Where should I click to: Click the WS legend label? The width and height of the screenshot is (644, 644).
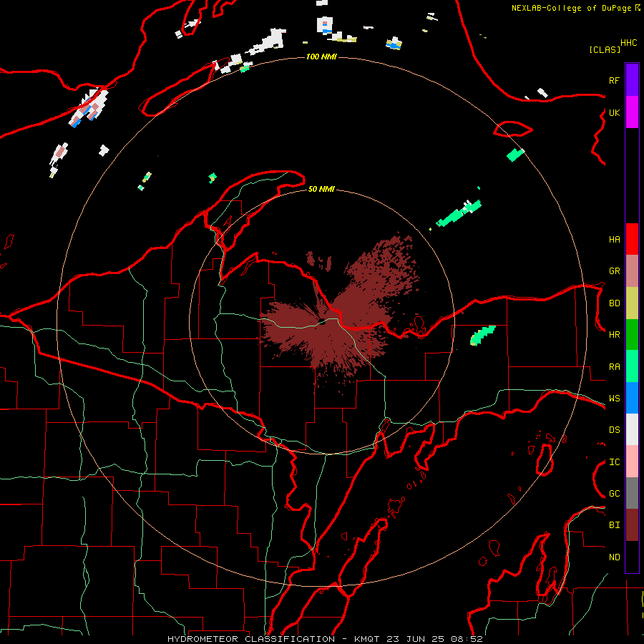coord(614,399)
